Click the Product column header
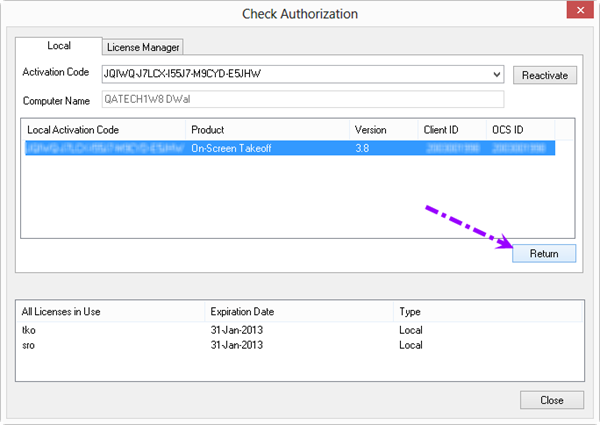This screenshot has height=425, width=600. pos(267,130)
